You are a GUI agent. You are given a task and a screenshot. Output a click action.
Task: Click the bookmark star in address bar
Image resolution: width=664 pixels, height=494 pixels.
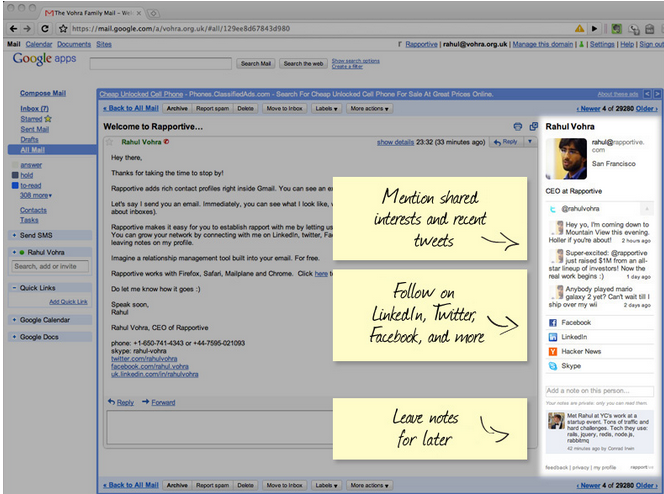coord(63,29)
